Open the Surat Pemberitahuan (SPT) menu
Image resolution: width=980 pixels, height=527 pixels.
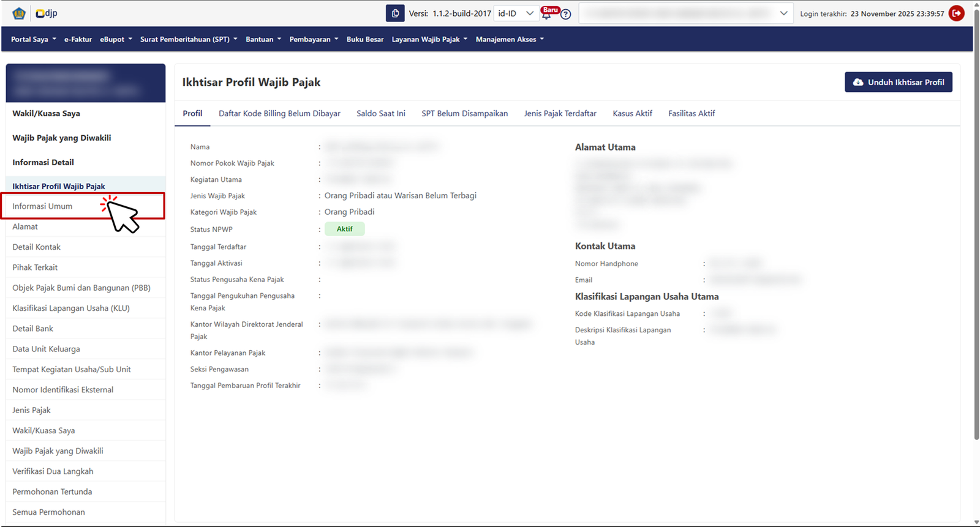(188, 39)
